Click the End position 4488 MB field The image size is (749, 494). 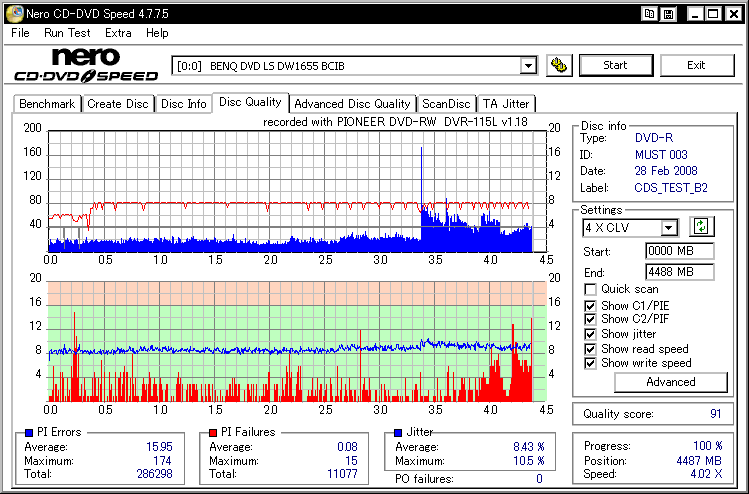(679, 272)
